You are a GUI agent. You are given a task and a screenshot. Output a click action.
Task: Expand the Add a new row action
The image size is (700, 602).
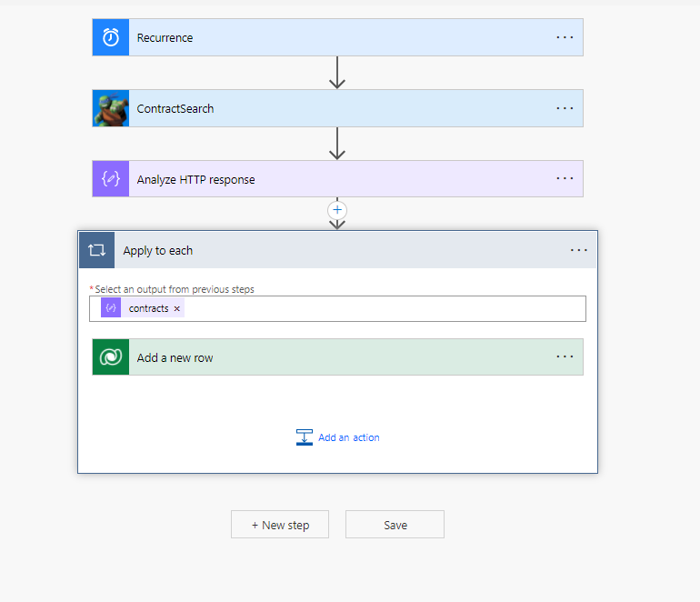point(337,357)
